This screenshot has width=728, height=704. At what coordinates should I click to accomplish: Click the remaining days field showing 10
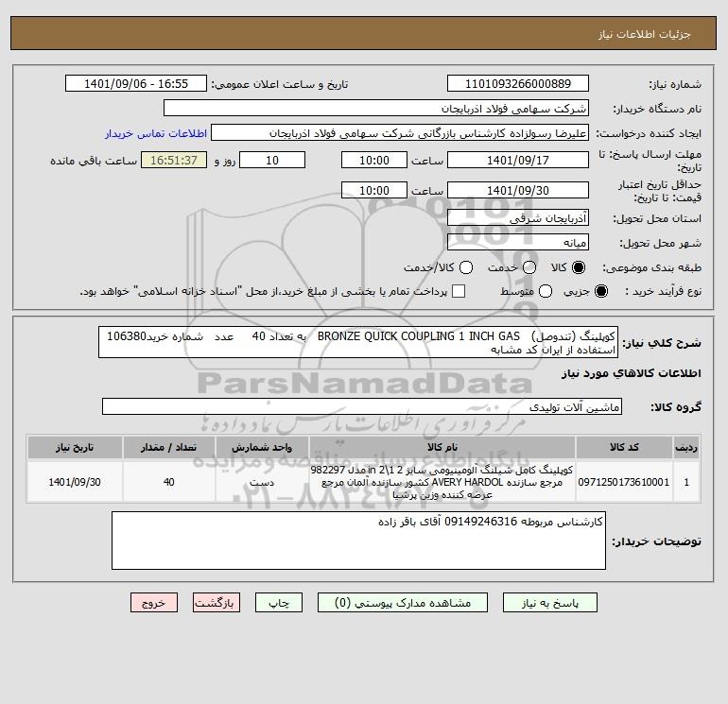[272, 160]
